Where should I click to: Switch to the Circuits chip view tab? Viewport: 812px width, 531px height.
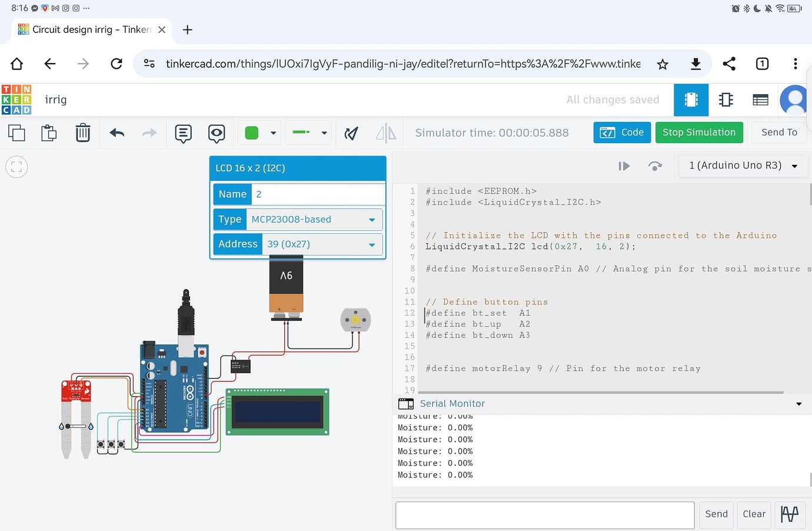[691, 100]
